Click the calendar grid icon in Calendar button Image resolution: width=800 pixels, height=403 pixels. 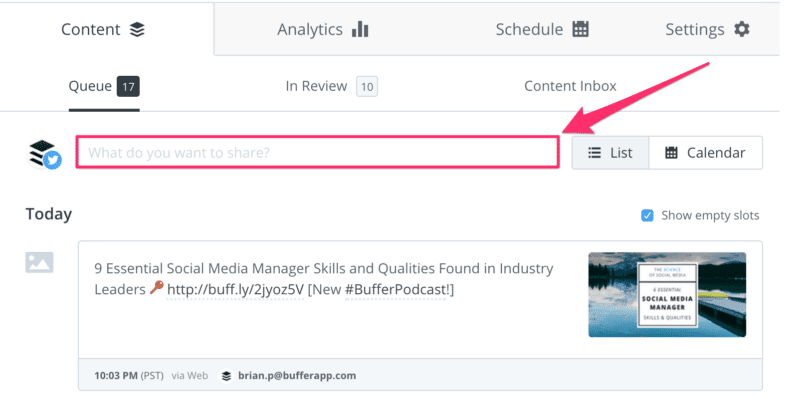[671, 153]
